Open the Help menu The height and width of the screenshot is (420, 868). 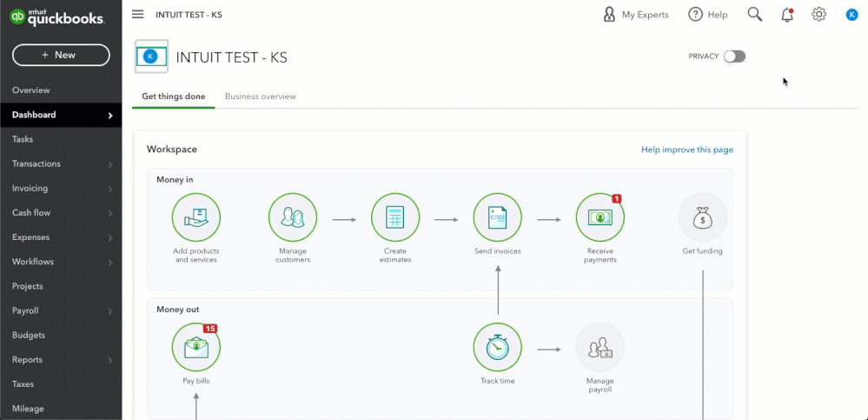pyautogui.click(x=708, y=15)
